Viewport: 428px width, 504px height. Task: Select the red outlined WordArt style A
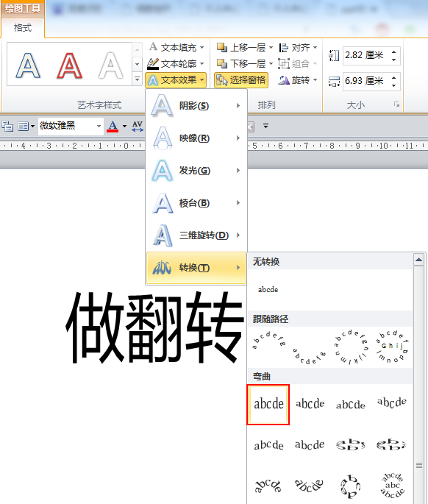click(x=69, y=66)
